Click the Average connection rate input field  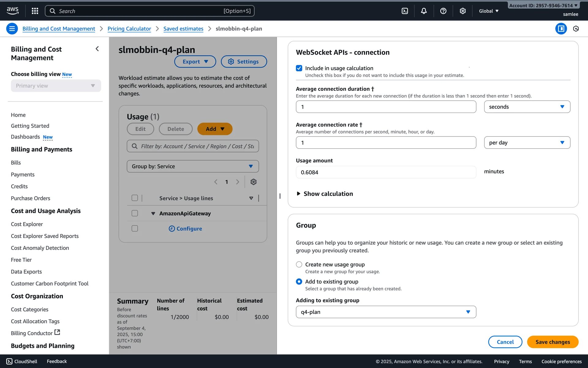pyautogui.click(x=386, y=143)
